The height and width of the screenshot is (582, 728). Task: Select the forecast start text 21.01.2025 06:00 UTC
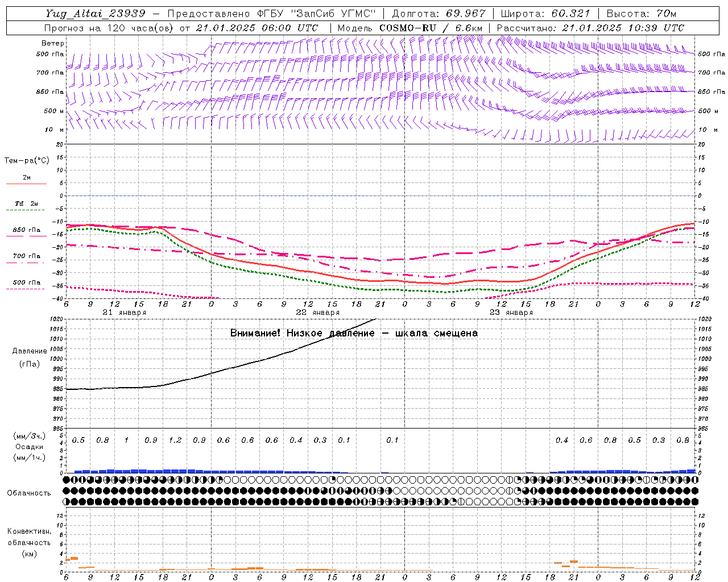point(257,28)
